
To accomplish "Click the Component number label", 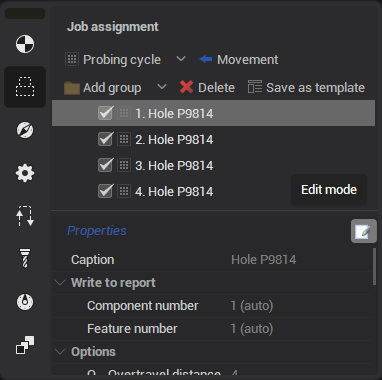I will point(143,306).
